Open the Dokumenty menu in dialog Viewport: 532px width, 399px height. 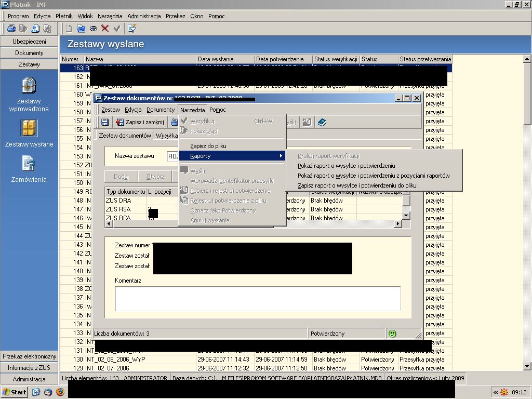click(x=161, y=110)
